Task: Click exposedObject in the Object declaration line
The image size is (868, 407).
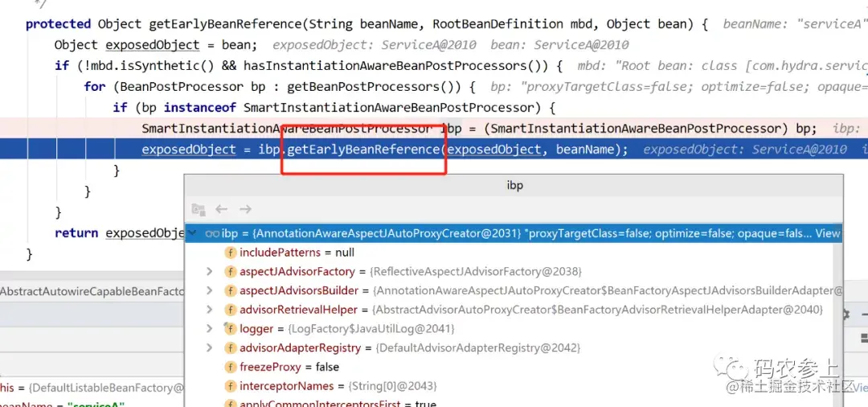Action: tap(152, 45)
